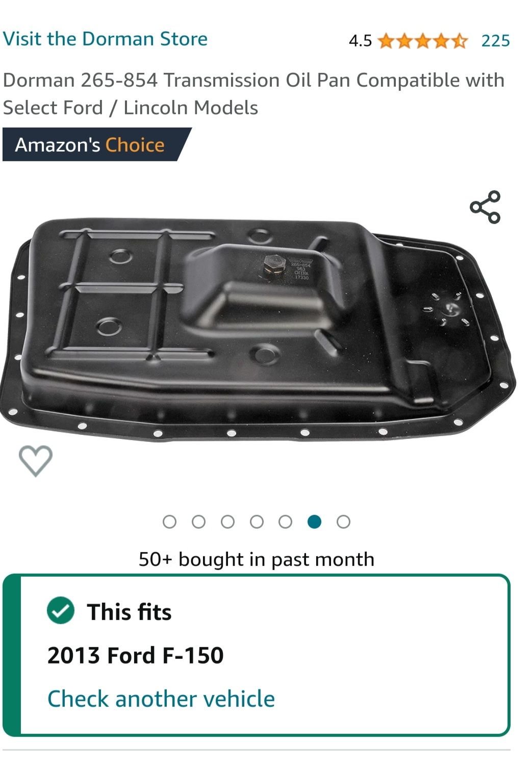The width and height of the screenshot is (532, 763).
Task: Tap the 2013 Ford F-150 vehicle text
Action: pos(135,655)
